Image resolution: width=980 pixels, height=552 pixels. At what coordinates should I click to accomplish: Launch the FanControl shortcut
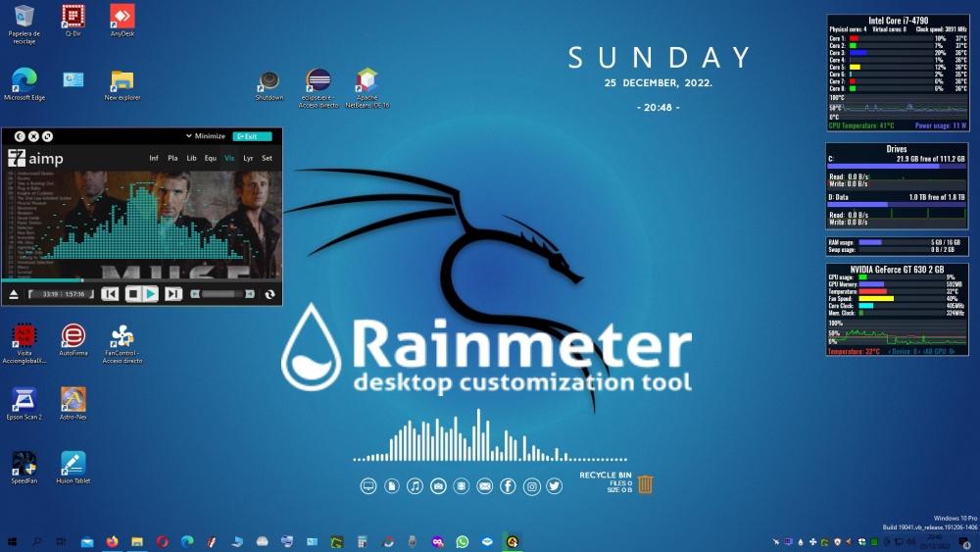point(122,344)
